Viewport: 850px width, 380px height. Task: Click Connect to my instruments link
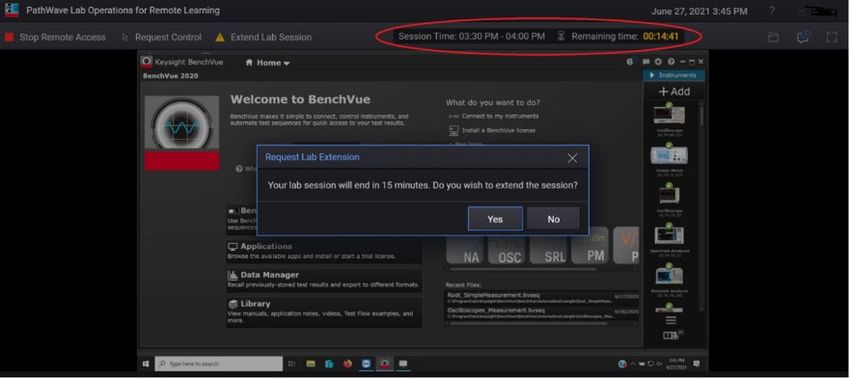tap(494, 116)
